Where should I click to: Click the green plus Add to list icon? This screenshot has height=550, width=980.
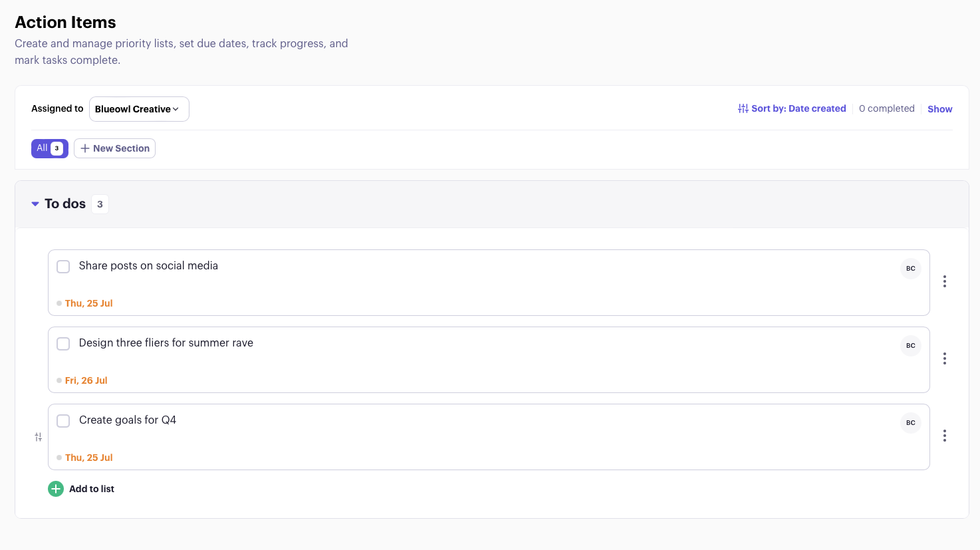coord(56,489)
